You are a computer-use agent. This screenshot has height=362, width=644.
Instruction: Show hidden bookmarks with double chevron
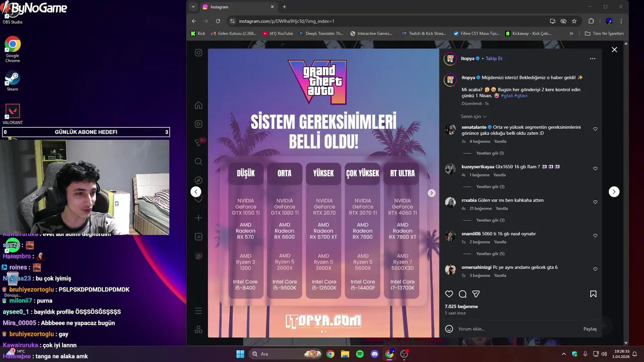(x=571, y=34)
